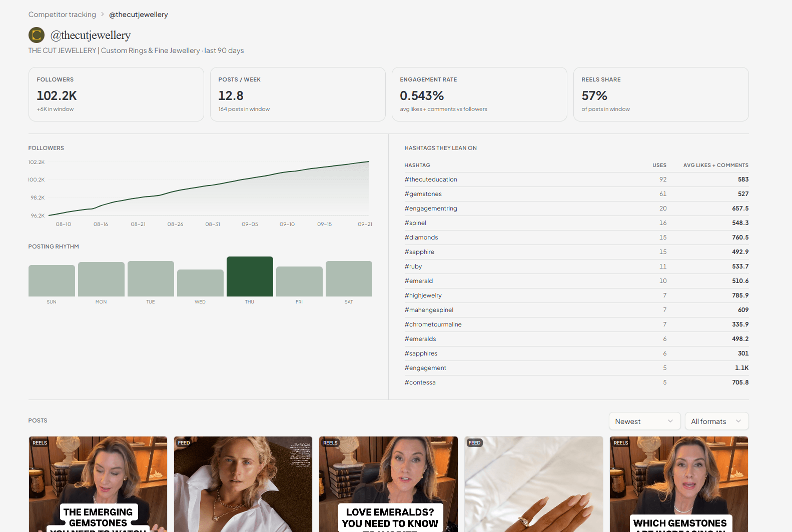Click the 164 posts in window text
This screenshot has width=792, height=532.
(x=244, y=109)
